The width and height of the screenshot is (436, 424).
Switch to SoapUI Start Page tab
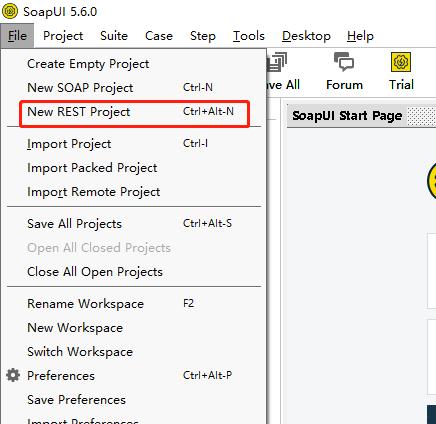(347, 116)
